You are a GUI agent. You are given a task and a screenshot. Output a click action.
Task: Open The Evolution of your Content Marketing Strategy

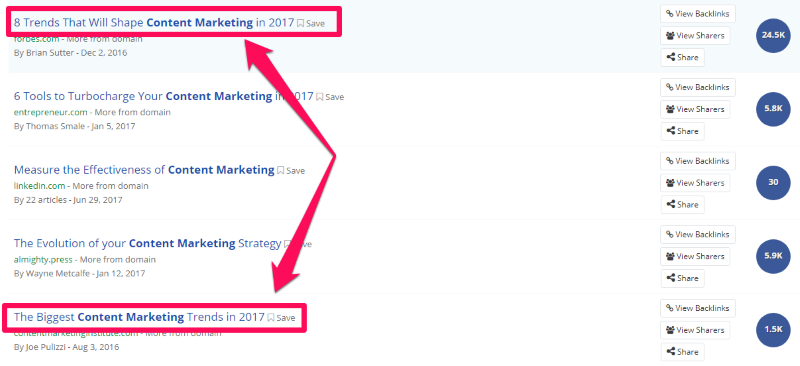tap(147, 243)
